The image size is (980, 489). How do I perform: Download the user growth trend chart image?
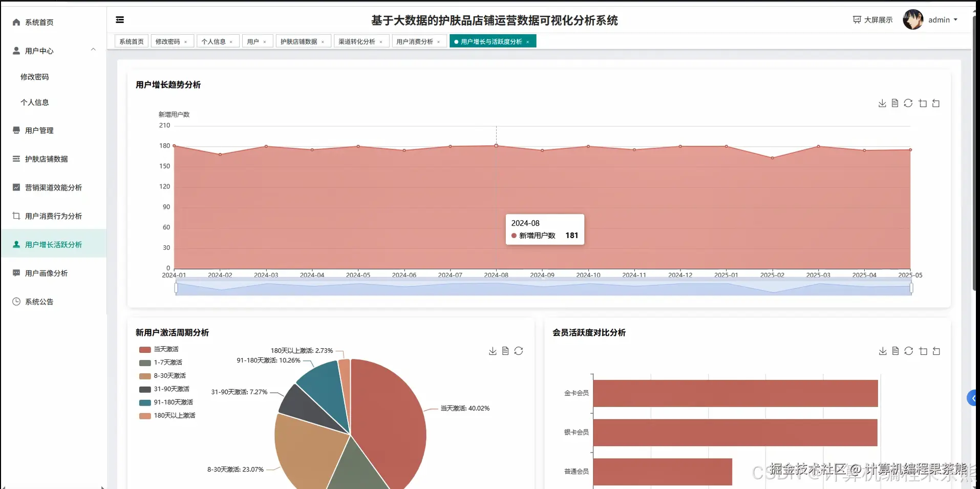(x=882, y=103)
